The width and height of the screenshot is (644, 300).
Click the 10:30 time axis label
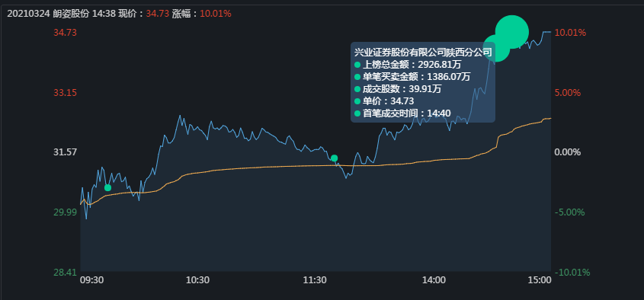coord(198,280)
